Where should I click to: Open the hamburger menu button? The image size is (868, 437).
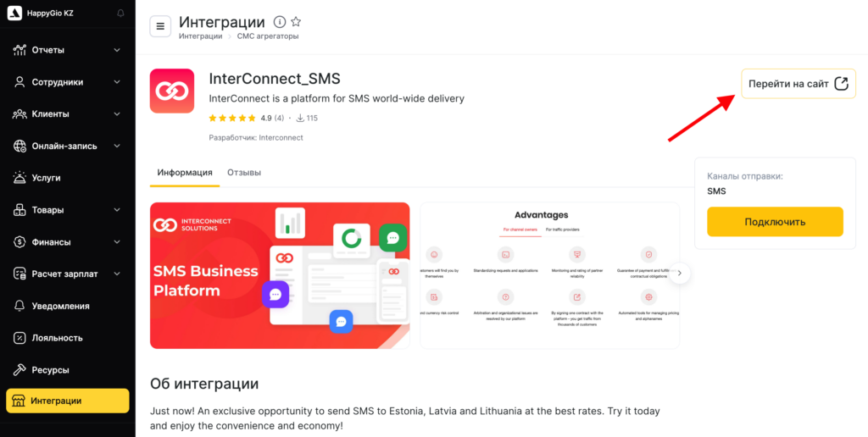160,26
